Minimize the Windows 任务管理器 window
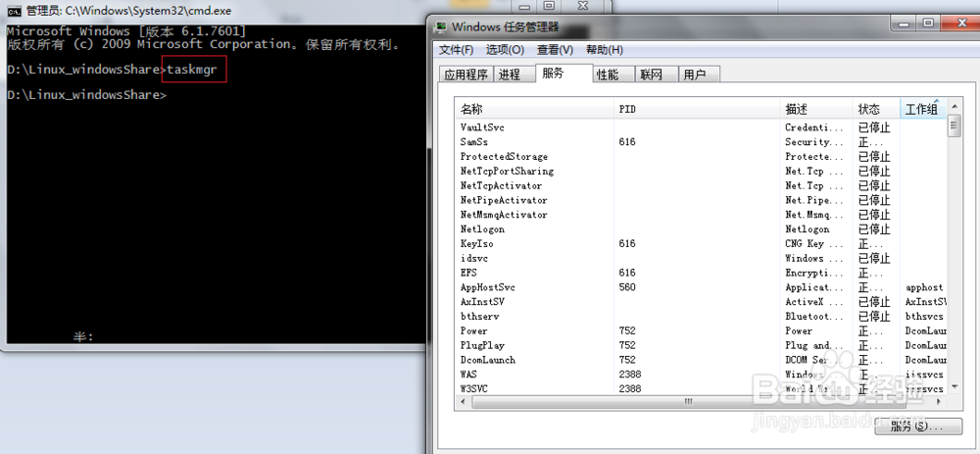Image resolution: width=980 pixels, height=454 pixels. coord(905,24)
